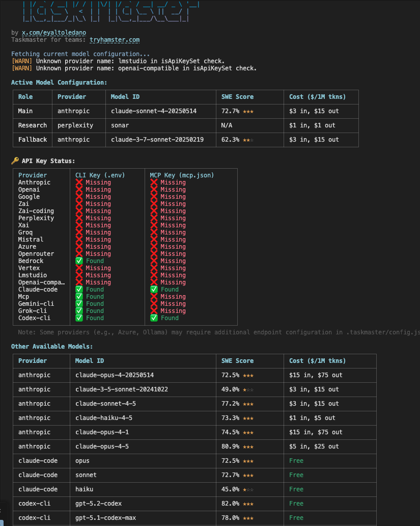Click 'Fetching current model configuration...' line
Viewport: 420px width, 526px height.
point(80,54)
